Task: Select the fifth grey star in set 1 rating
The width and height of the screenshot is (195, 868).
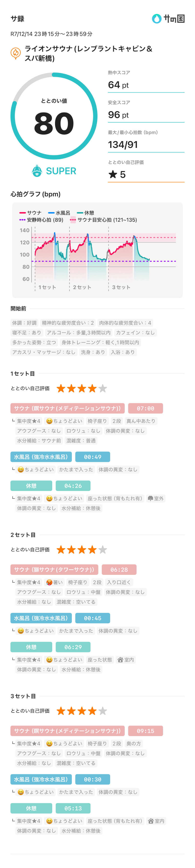Action: pos(103,388)
